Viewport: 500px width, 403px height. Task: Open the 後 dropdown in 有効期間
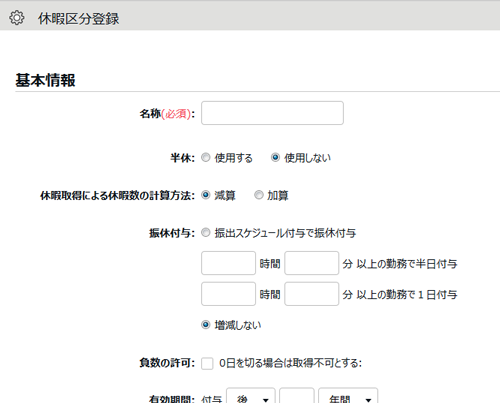point(251,395)
